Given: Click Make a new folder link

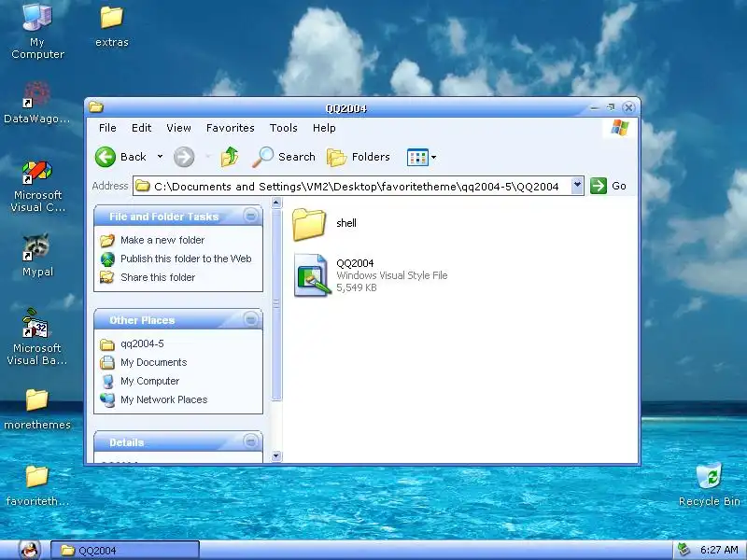Looking at the screenshot, I should [162, 240].
